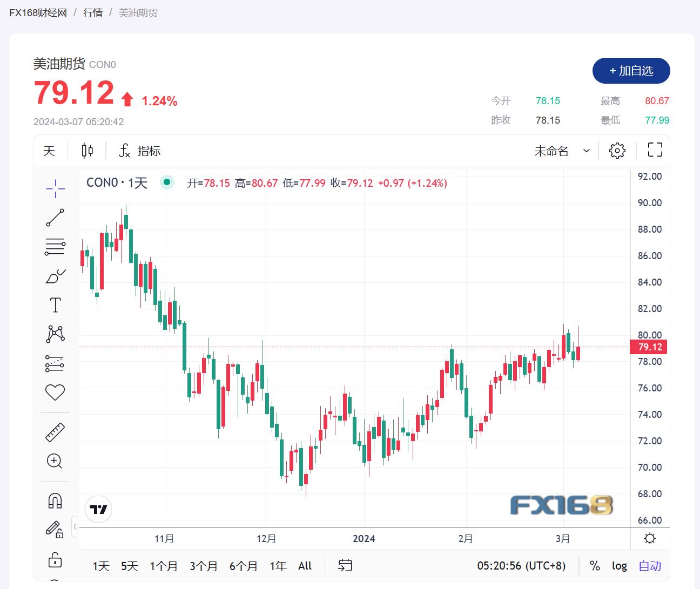Switch range to 3个月
This screenshot has width=700, height=589.
[x=203, y=566]
